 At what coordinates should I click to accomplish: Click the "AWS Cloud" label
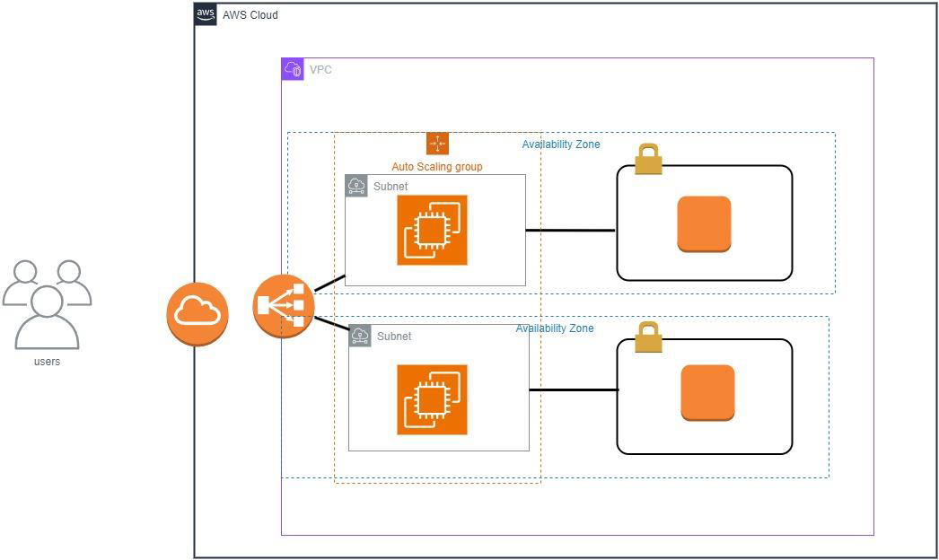(x=250, y=15)
